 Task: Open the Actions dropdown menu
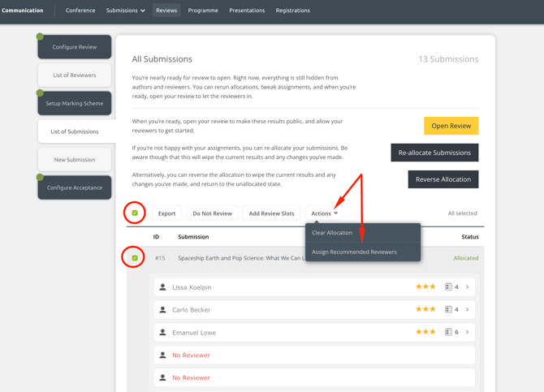324,213
